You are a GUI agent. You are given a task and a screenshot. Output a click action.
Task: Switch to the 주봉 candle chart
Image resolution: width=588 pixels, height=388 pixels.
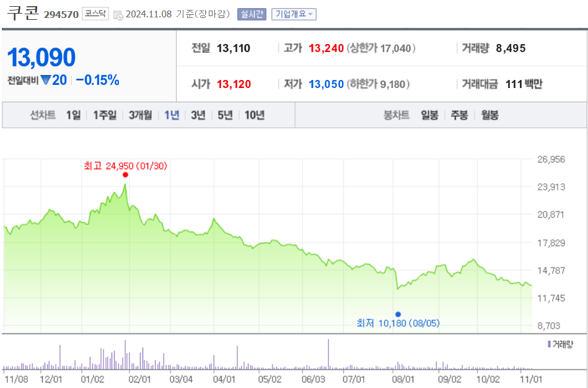click(459, 115)
